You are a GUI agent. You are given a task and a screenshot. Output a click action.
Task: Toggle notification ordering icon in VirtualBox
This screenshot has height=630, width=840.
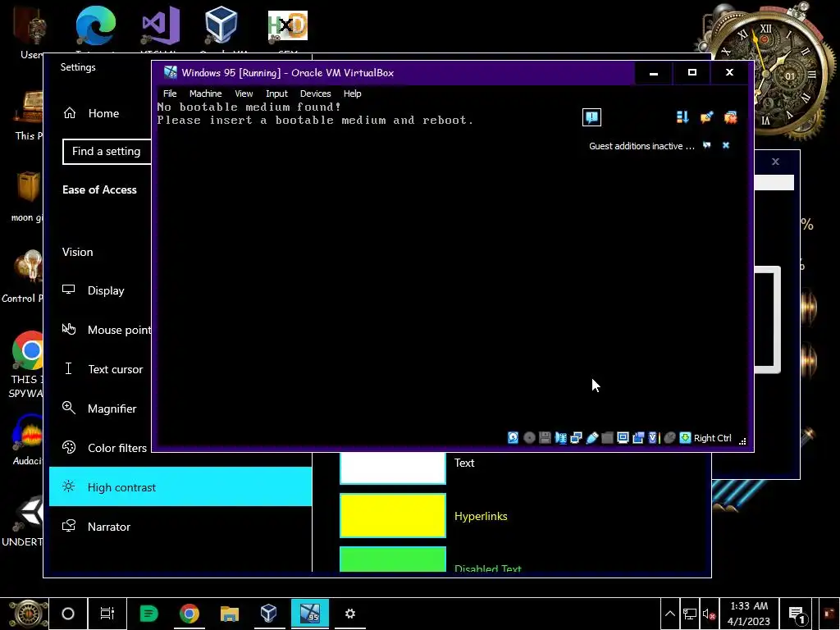[682, 117]
